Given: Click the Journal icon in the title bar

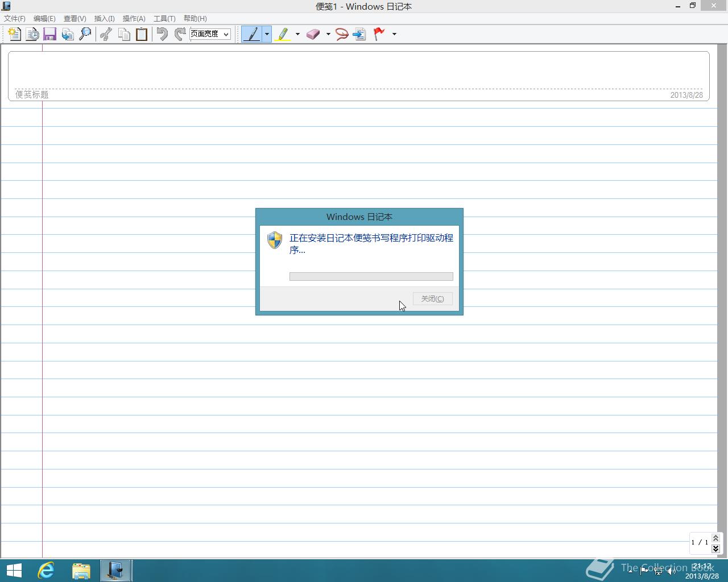Looking at the screenshot, I should (6, 6).
